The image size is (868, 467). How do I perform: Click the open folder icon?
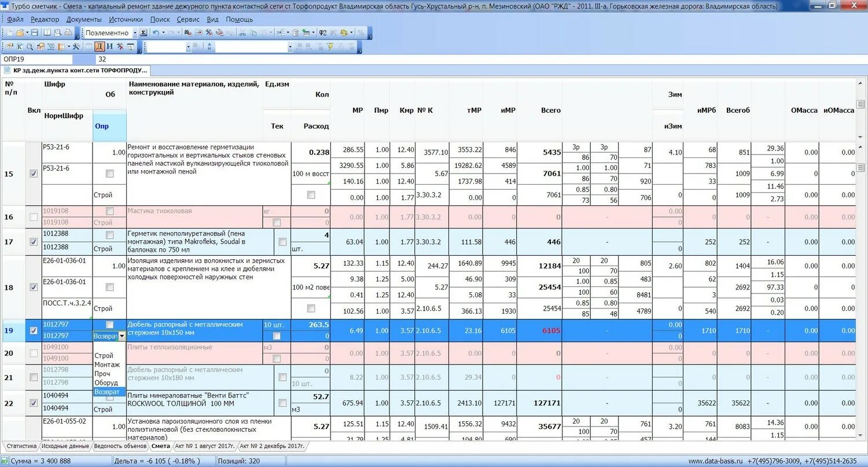[x=19, y=33]
